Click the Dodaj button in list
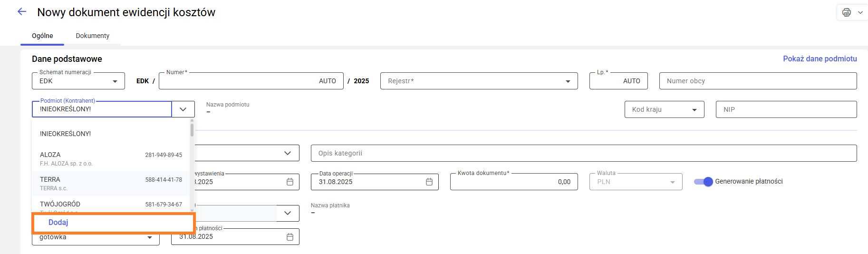This screenshot has height=254, width=868. (x=58, y=223)
